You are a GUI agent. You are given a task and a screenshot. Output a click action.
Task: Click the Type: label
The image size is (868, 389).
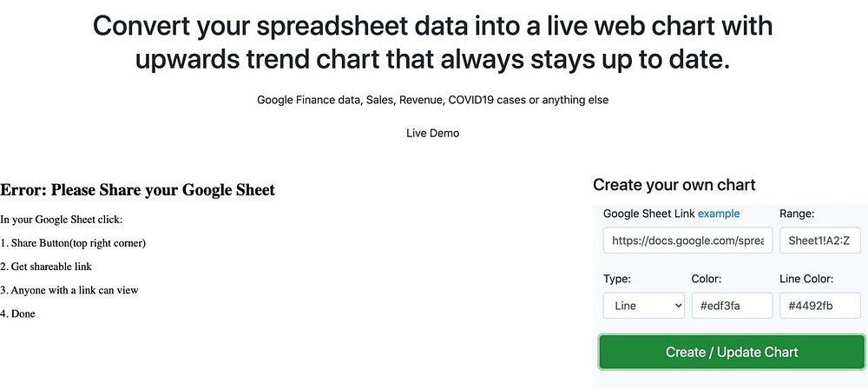tap(616, 279)
